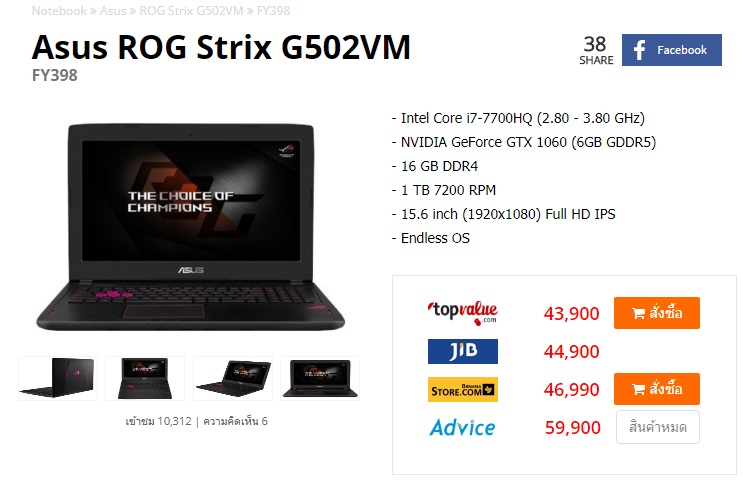Open the comments count link showing 6
This screenshot has height=485, width=743.
(236, 421)
